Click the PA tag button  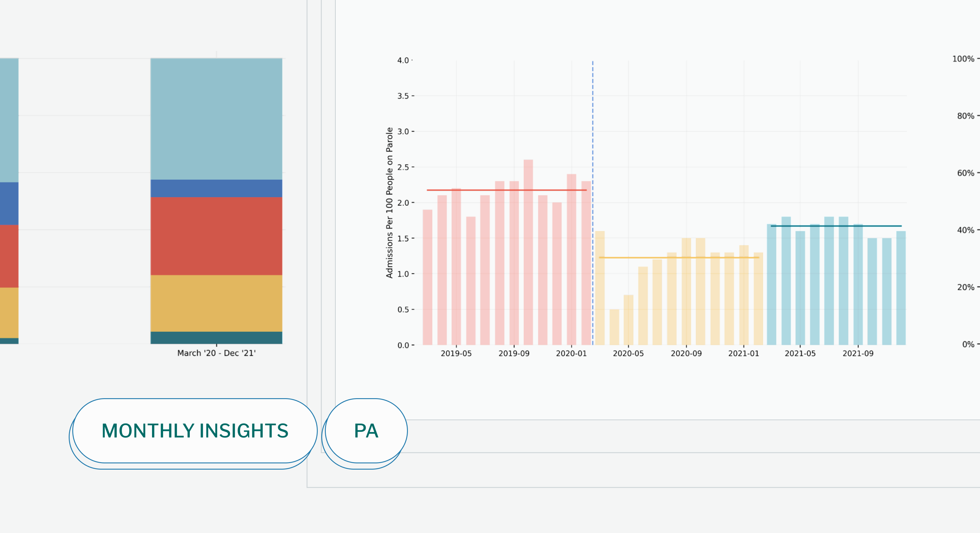point(366,431)
